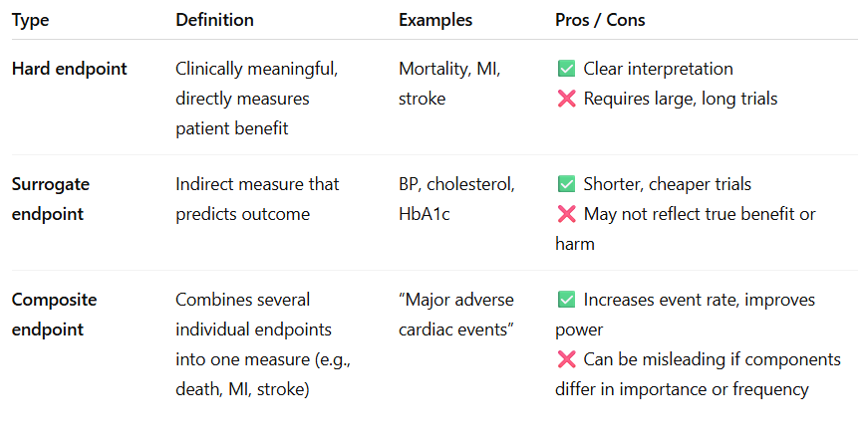The width and height of the screenshot is (868, 439).
Task: Click the red X beside Requires large trials
Action: coord(566,99)
